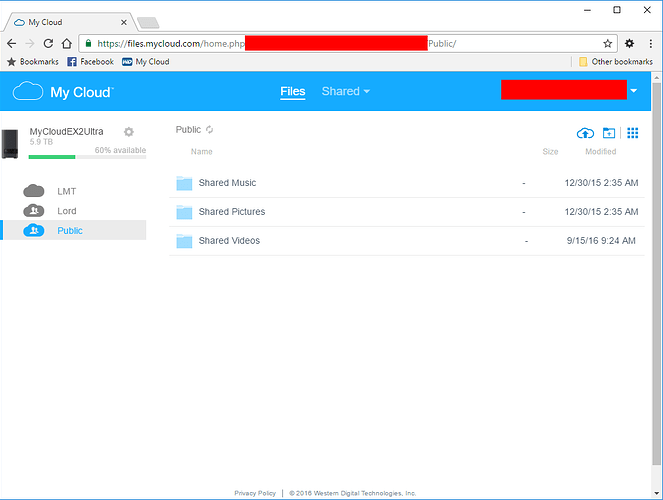663x500 pixels.
Task: Select the Public share cloud icon
Action: coord(34,230)
